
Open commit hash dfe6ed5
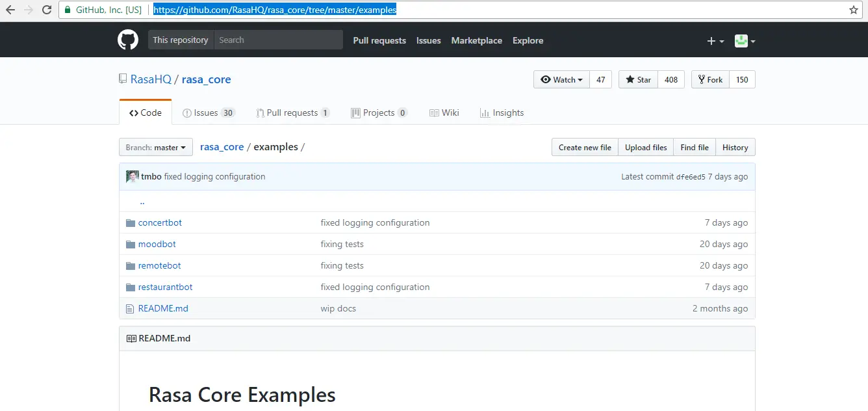pyautogui.click(x=691, y=177)
